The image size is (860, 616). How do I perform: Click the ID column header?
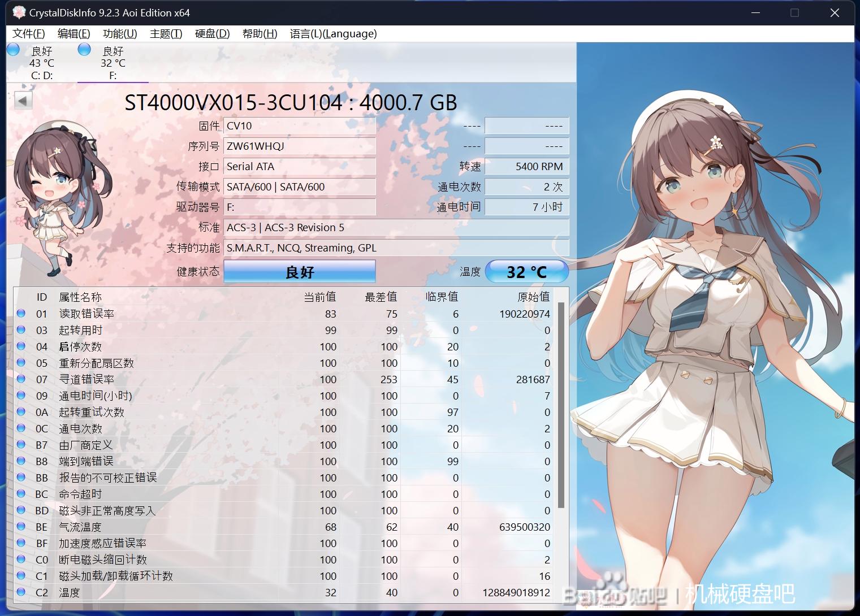(42, 297)
